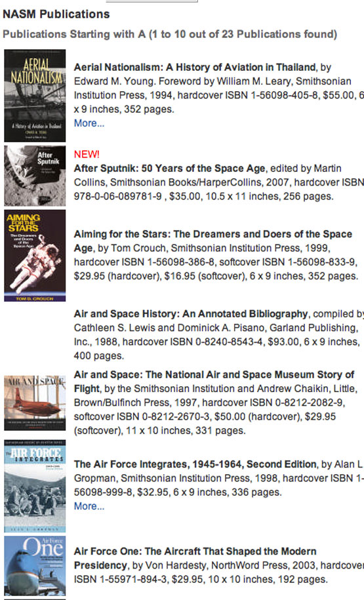Select the After Sputnik: 50 Years title
The image size is (364, 600).
(x=170, y=169)
